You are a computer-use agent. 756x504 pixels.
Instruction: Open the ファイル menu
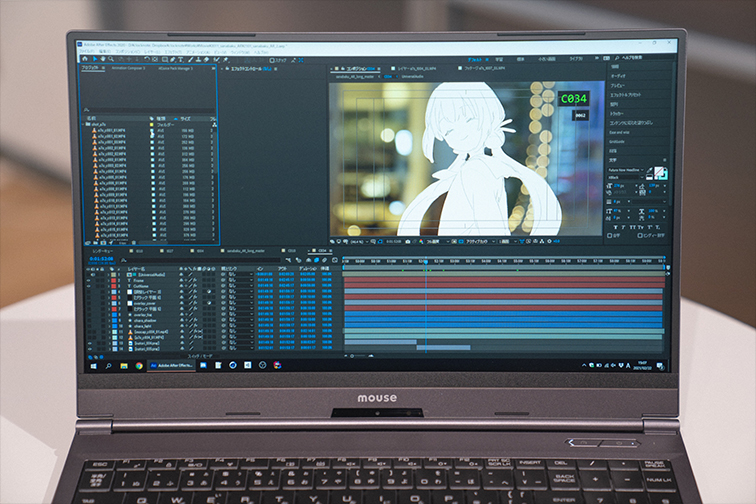87,51
